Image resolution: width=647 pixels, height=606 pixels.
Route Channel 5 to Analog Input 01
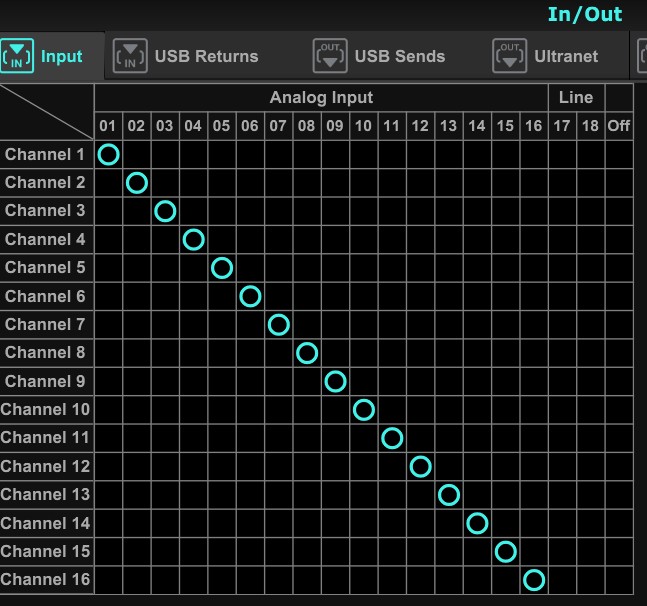pos(109,268)
